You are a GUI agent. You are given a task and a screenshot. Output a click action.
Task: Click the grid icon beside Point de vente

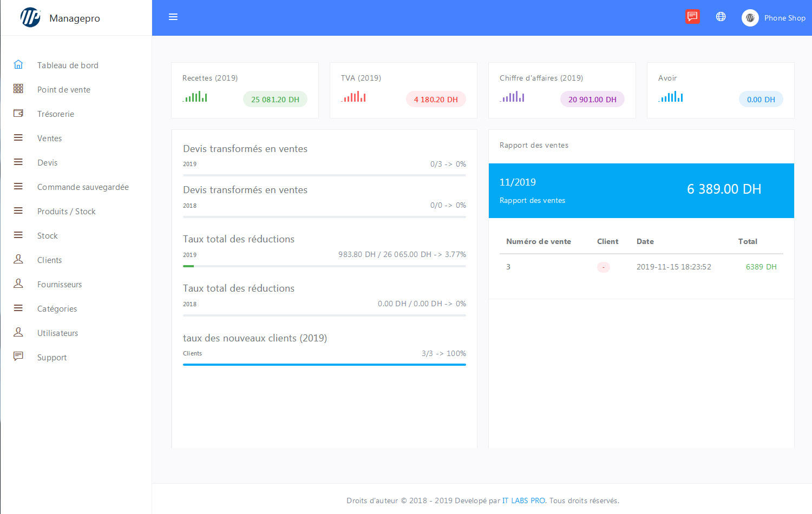pyautogui.click(x=18, y=89)
